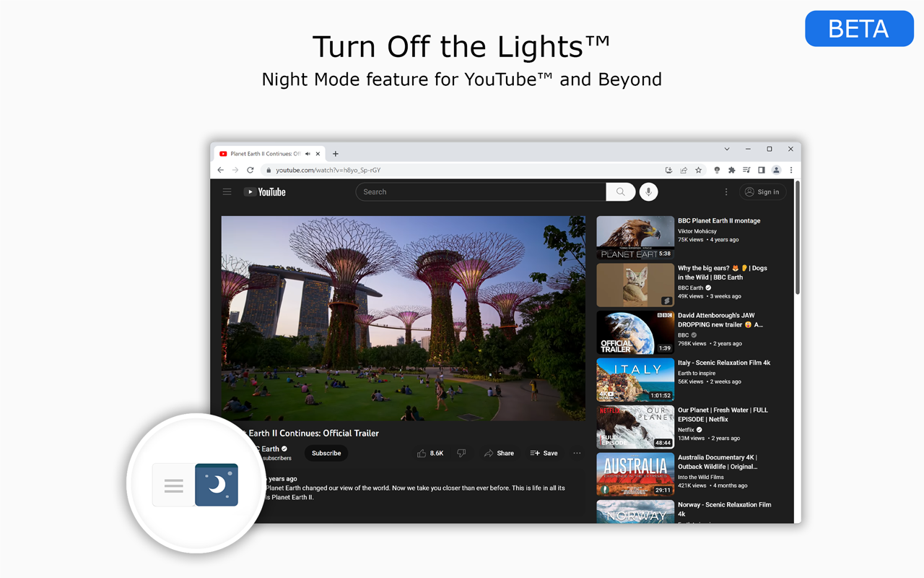This screenshot has width=924, height=578.
Task: Open the channel Earth to inspire
Action: (697, 373)
